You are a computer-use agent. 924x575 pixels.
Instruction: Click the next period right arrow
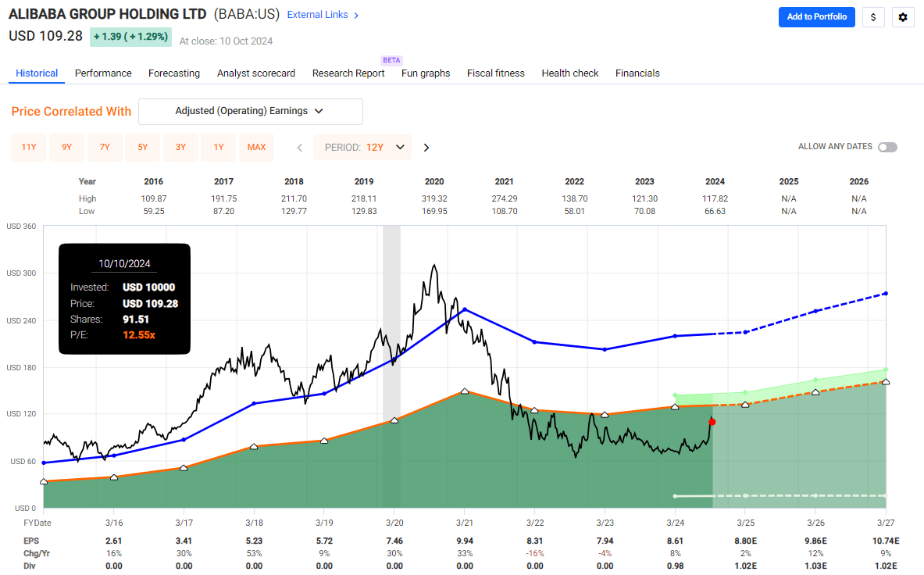(x=426, y=147)
